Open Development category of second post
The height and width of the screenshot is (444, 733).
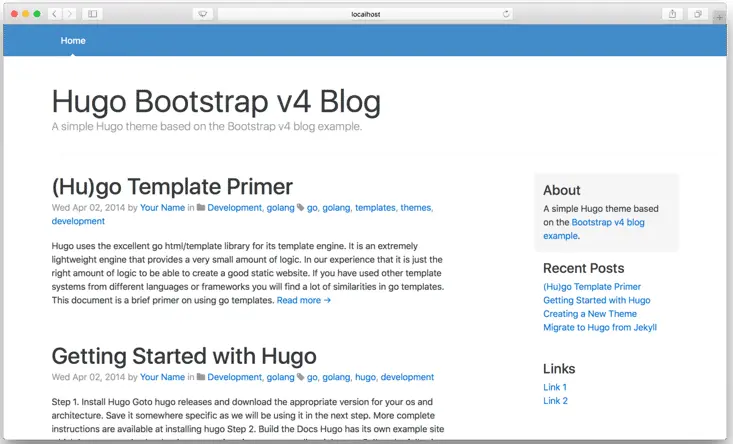tap(235, 377)
